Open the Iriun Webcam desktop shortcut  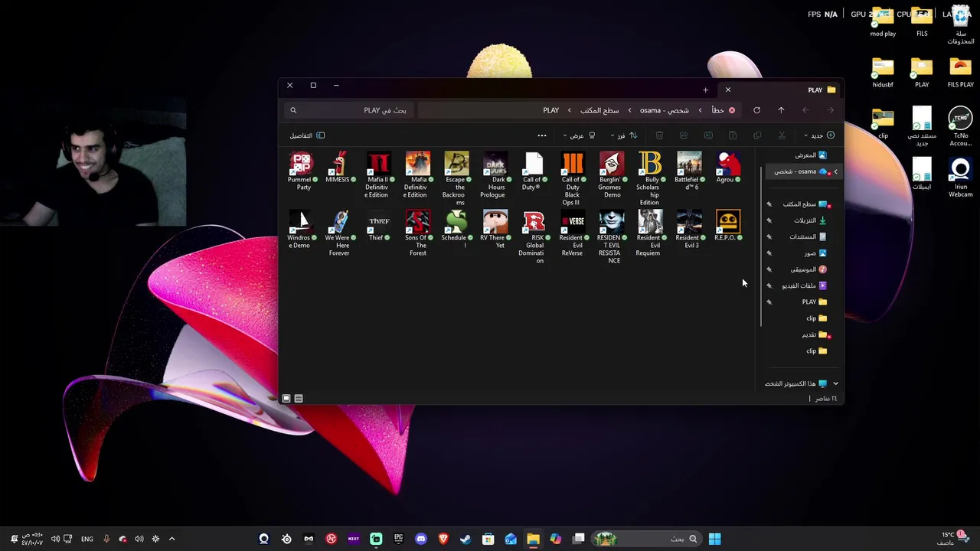pyautogui.click(x=961, y=177)
